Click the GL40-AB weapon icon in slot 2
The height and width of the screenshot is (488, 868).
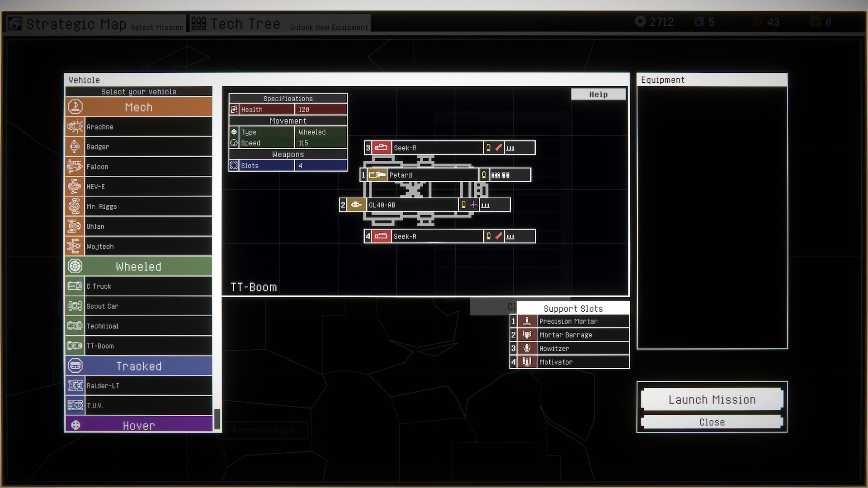pos(356,205)
